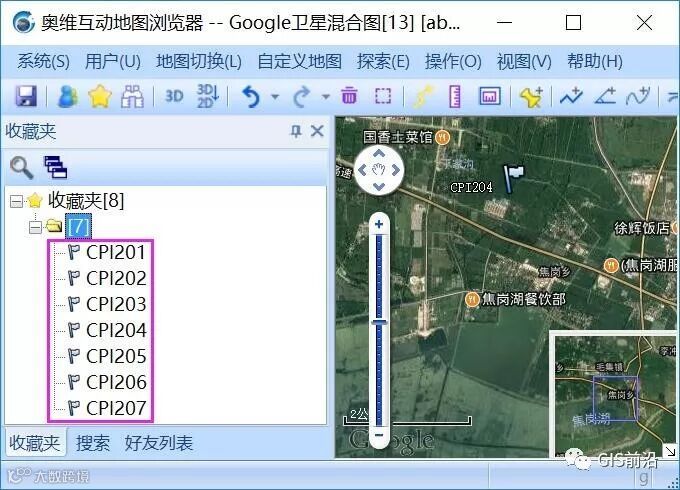Image resolution: width=680 pixels, height=490 pixels.
Task: Collapse the [7] folder node
Action: (x=35, y=227)
